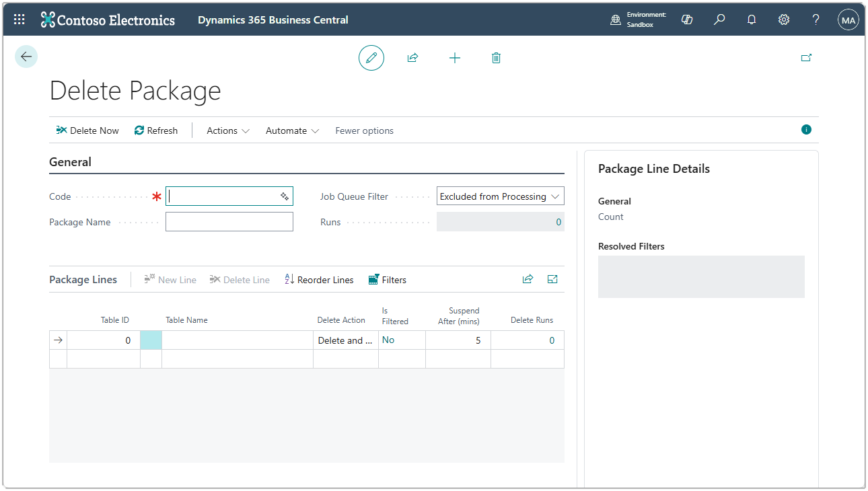868x491 pixels.
Task: Open page in new window icon
Action: coord(806,58)
